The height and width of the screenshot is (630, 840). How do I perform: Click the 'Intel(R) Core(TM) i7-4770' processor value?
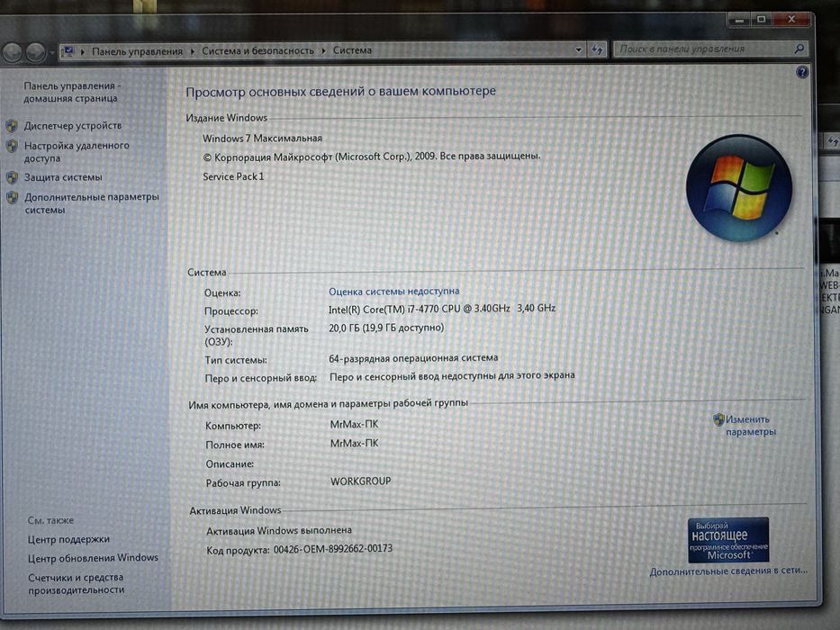pos(442,309)
